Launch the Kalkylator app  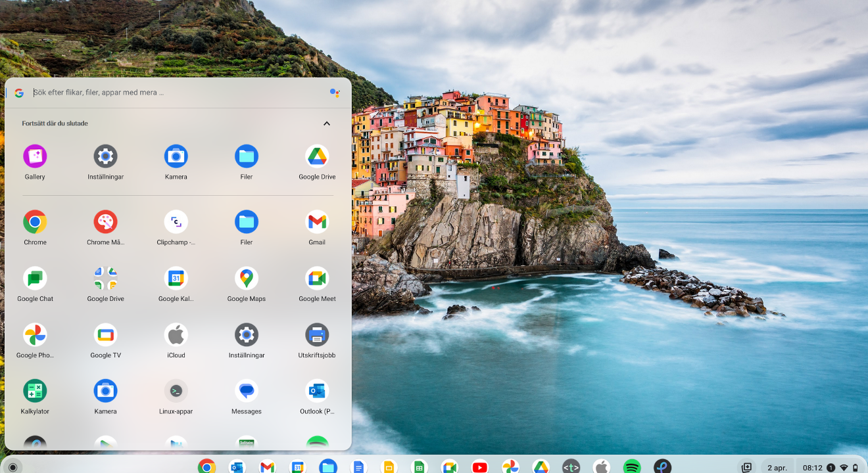coord(35,392)
